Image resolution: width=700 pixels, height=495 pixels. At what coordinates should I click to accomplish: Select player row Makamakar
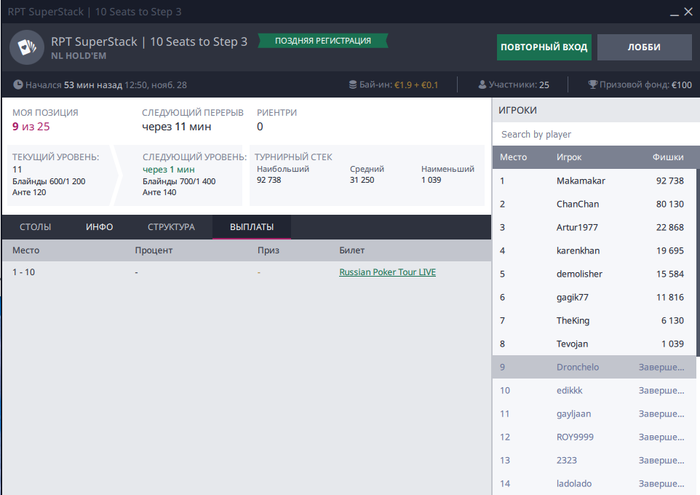pos(594,181)
